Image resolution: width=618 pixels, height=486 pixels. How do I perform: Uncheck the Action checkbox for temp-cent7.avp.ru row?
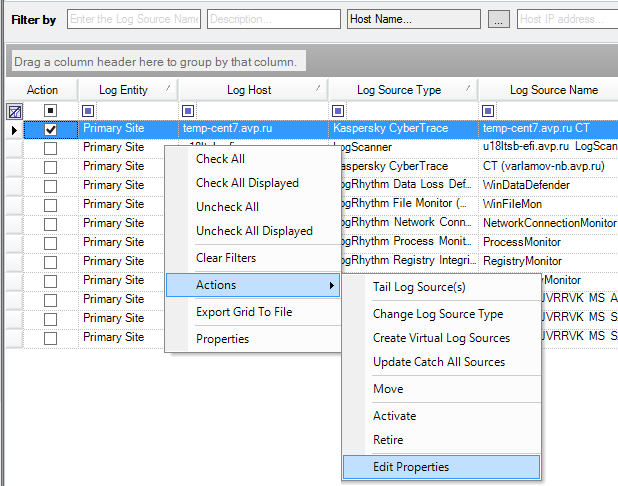pyautogui.click(x=50, y=129)
